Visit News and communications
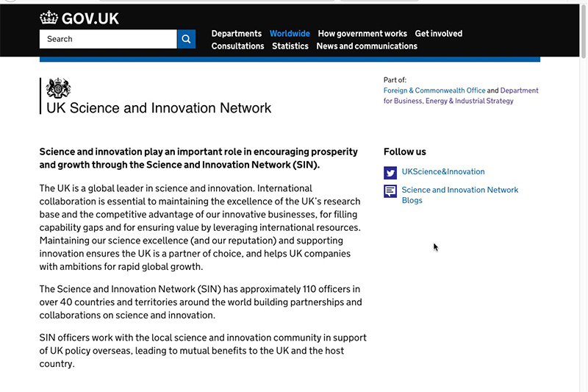 tap(367, 46)
